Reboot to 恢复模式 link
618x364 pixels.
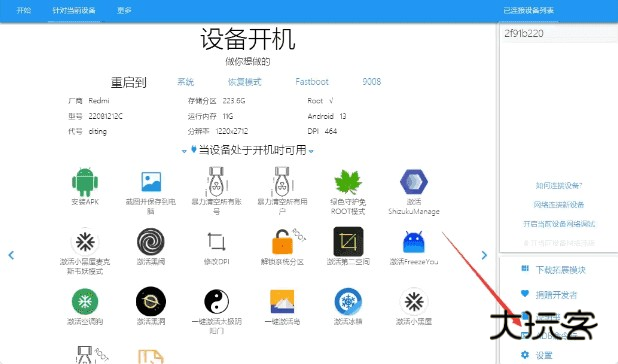click(244, 82)
